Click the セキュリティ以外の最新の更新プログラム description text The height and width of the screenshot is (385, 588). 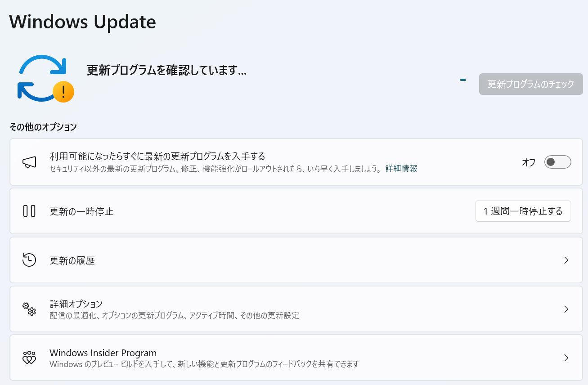point(215,169)
